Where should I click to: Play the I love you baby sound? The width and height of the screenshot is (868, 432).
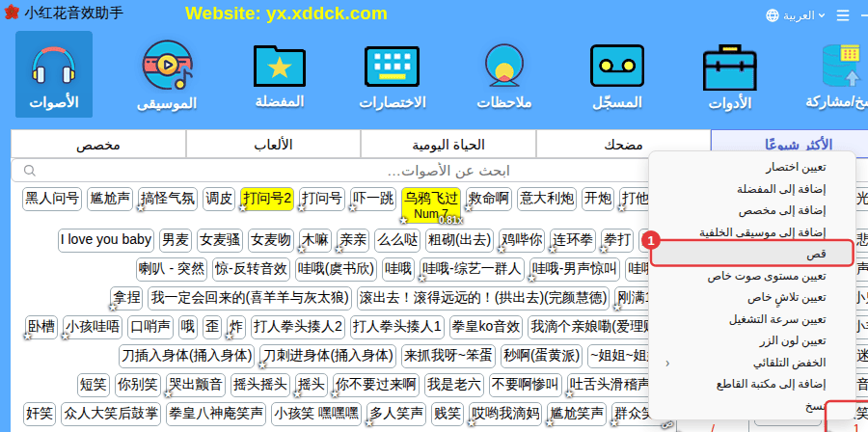pyautogui.click(x=106, y=240)
